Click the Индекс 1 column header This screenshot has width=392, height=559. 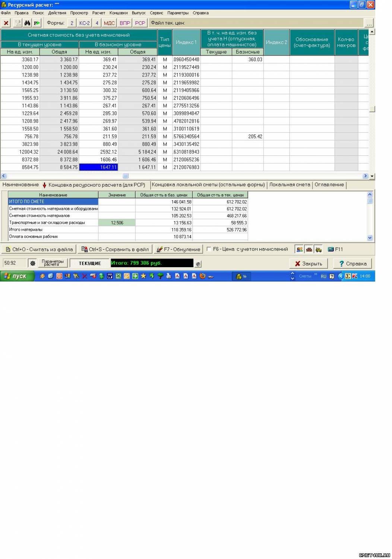pyautogui.click(x=186, y=42)
